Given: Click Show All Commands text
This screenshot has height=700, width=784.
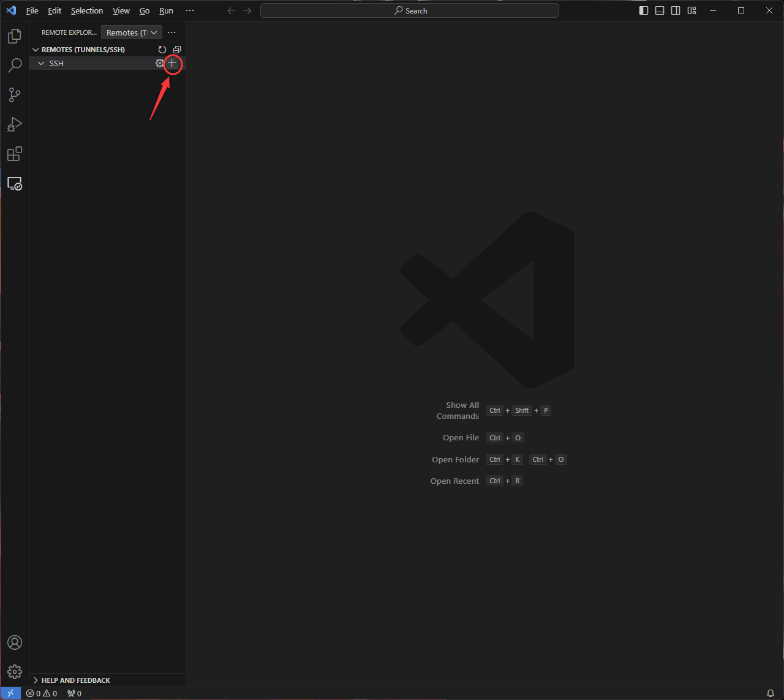Looking at the screenshot, I should (458, 410).
